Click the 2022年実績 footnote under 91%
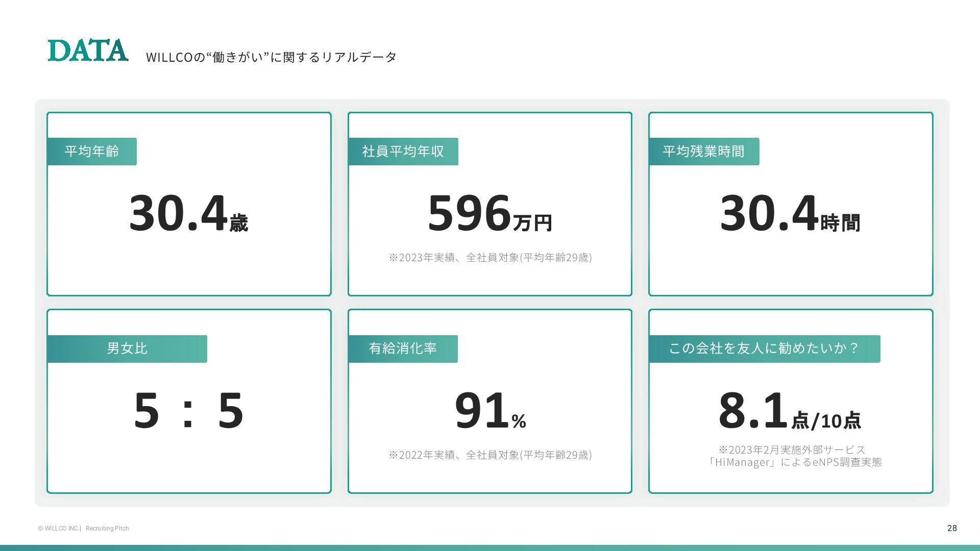The image size is (980, 551). pos(490,455)
